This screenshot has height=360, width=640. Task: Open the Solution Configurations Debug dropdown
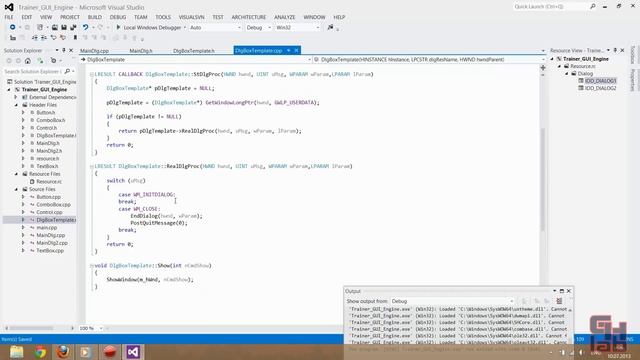pyautogui.click(x=258, y=27)
